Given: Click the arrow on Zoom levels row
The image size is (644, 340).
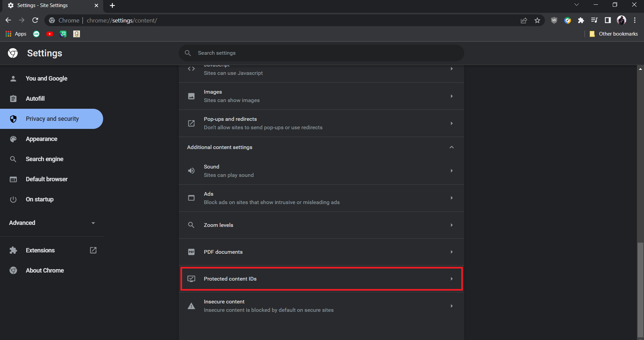Looking at the screenshot, I should pyautogui.click(x=452, y=225).
